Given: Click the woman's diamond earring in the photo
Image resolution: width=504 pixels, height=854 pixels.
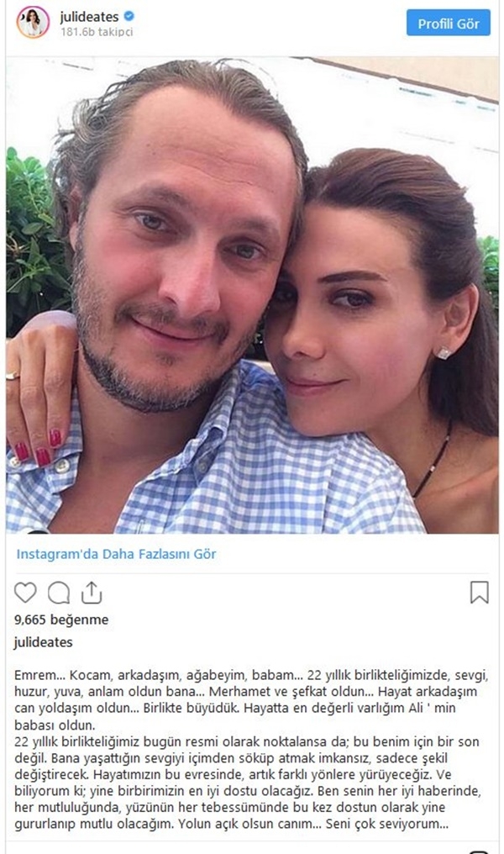Looking at the screenshot, I should pyautogui.click(x=444, y=353).
